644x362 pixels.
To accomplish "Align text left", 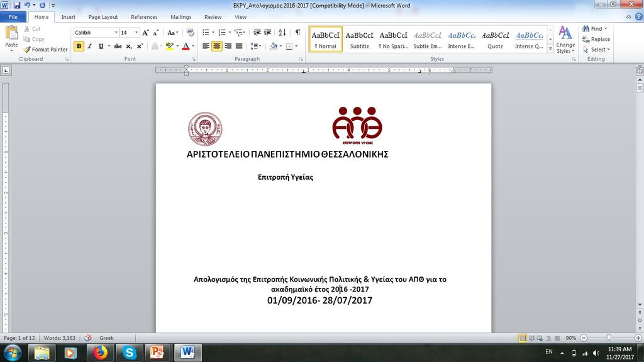I will (x=206, y=46).
